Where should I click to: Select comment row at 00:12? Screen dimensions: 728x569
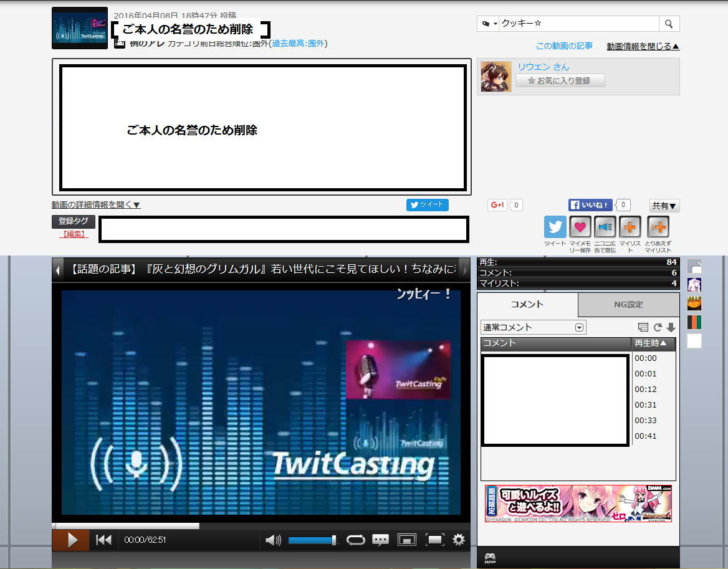(578, 390)
